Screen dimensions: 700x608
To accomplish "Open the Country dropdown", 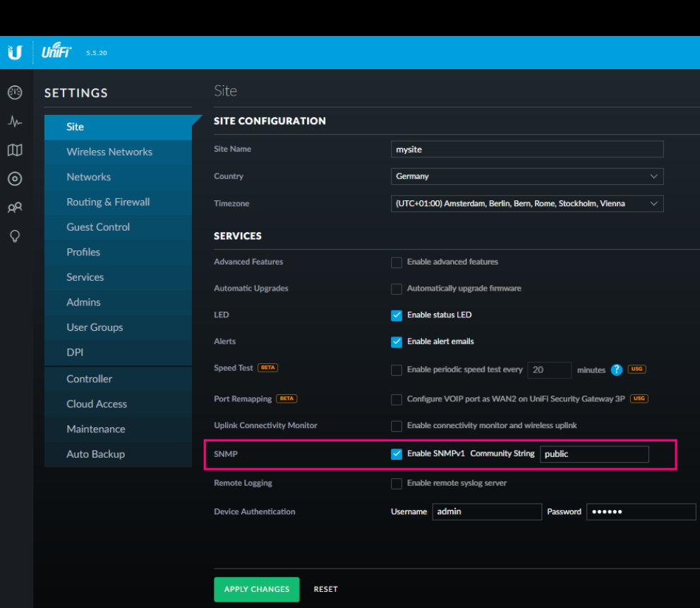I will [x=527, y=176].
